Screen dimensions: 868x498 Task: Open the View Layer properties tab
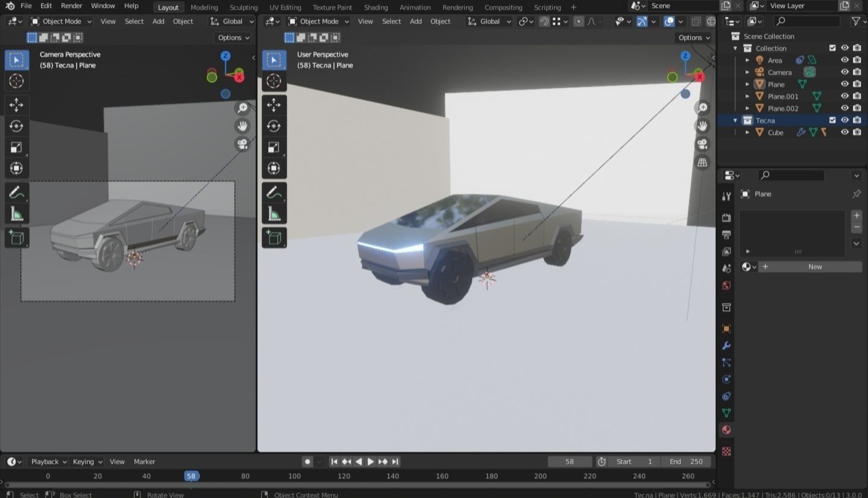pos(726,251)
